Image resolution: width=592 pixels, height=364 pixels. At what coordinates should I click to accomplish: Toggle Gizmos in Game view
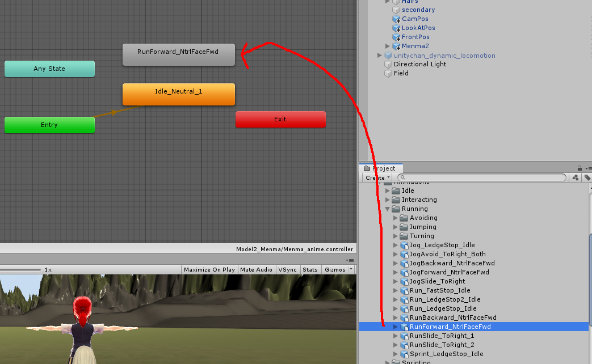335,270
